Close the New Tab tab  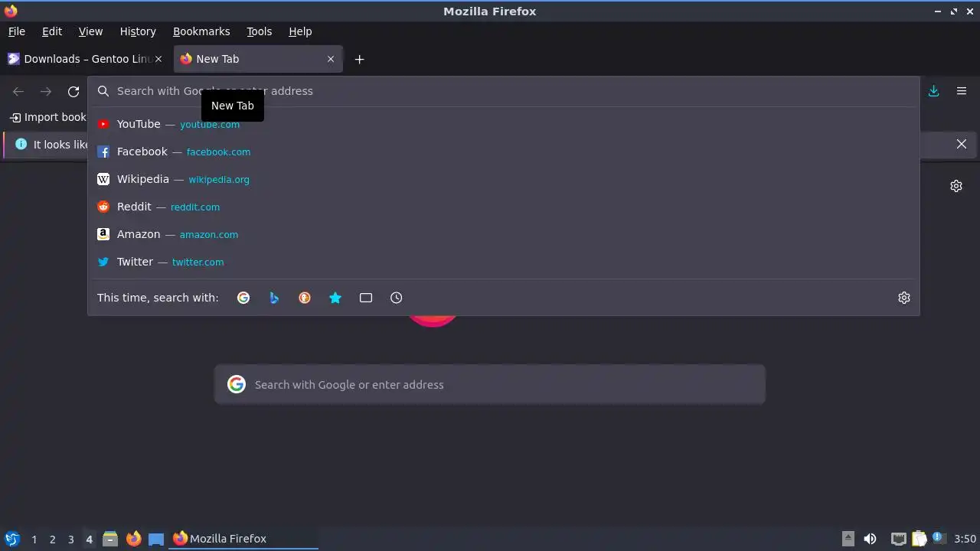pos(331,59)
